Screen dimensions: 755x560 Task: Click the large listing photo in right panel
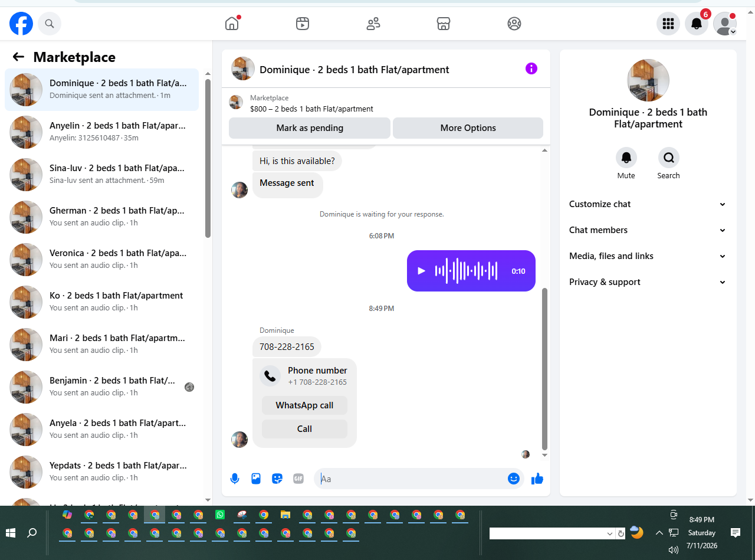[x=648, y=80]
